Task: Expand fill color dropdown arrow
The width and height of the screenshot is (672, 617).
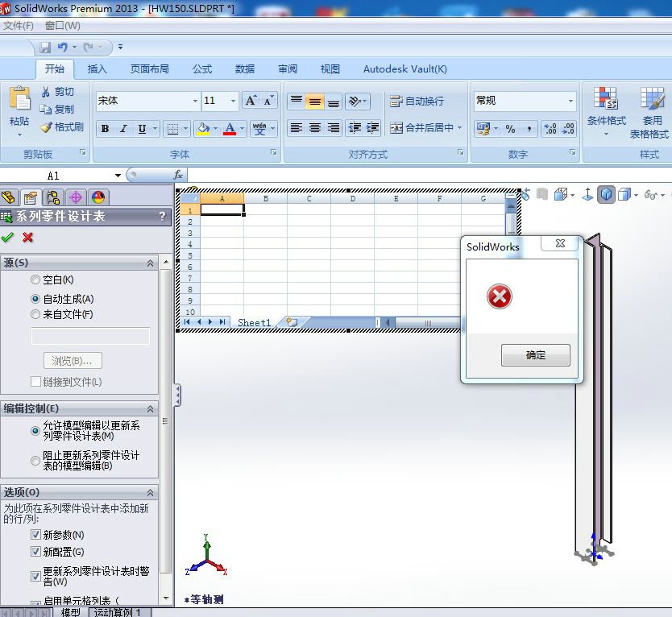Action: [x=215, y=129]
